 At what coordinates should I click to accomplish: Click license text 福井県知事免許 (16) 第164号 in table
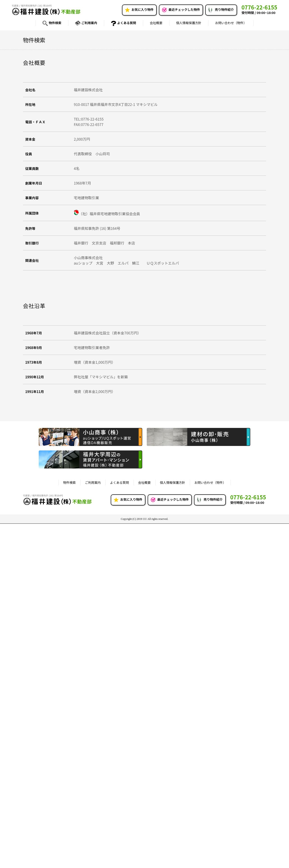97,228
